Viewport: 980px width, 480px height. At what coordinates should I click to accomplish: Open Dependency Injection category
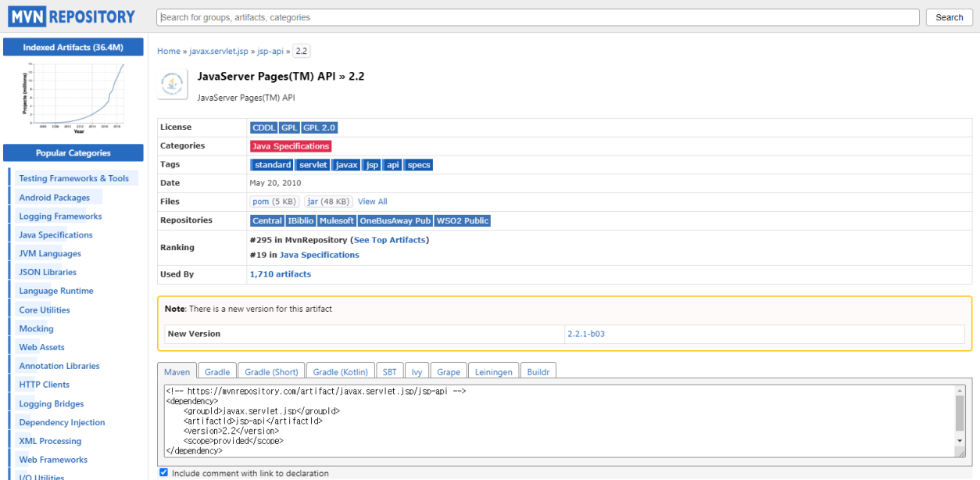62,423
